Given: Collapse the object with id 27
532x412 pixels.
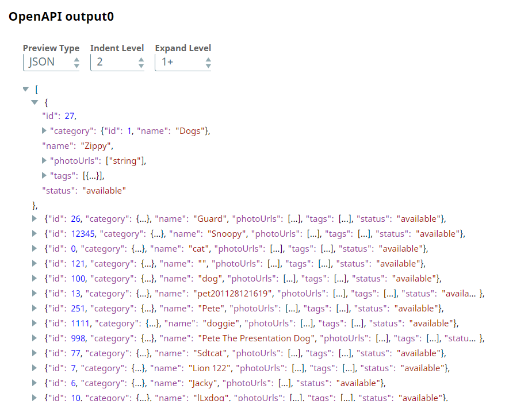Looking at the screenshot, I should (x=35, y=102).
